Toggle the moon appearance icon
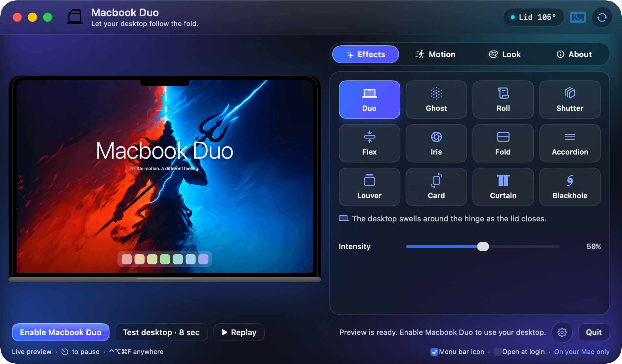Viewport: 622px width, 364px height. point(578,17)
